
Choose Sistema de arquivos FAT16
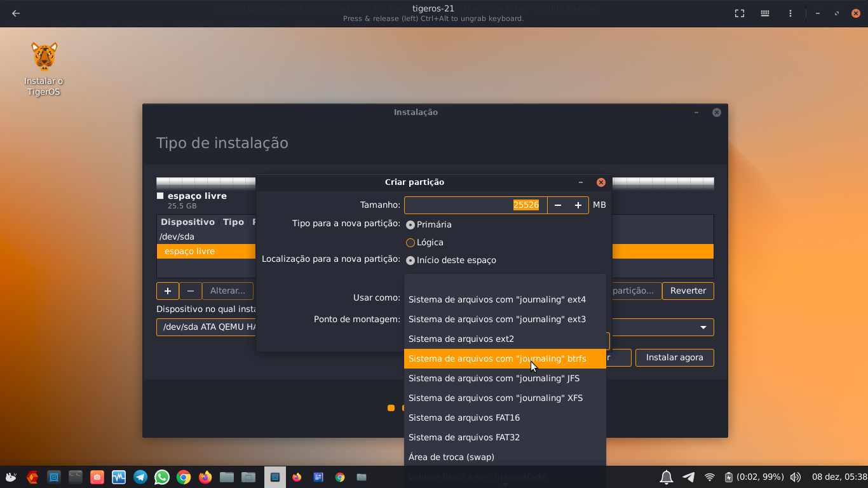(505, 418)
